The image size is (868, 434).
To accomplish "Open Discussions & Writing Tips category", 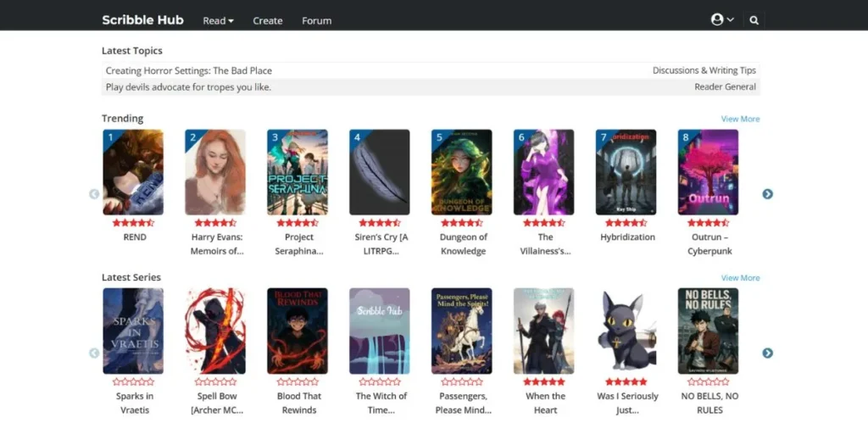I will point(704,71).
